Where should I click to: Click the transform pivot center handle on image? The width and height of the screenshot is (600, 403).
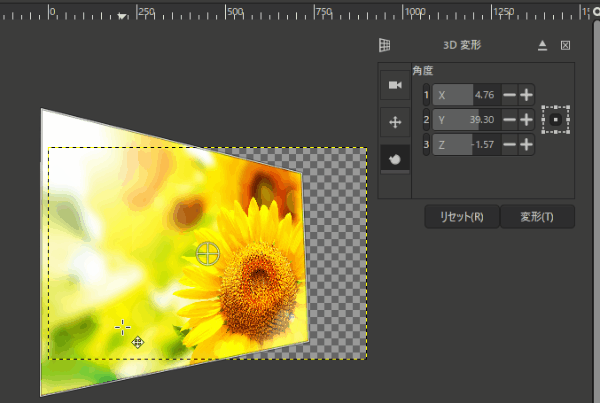click(208, 253)
